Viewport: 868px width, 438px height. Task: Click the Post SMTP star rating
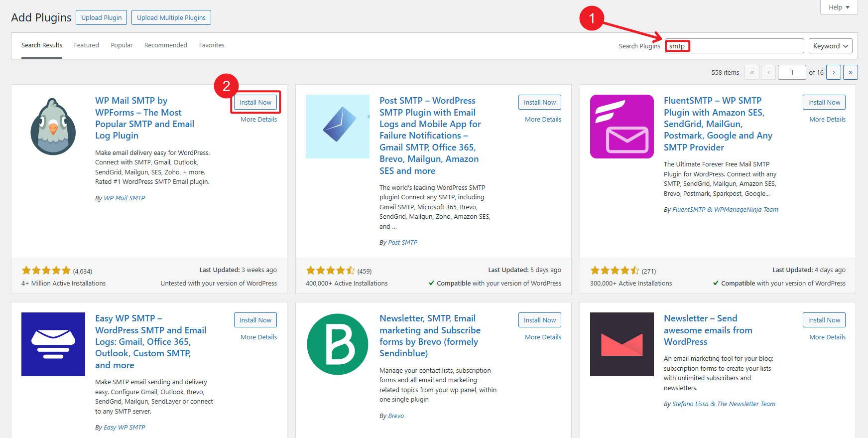331,271
